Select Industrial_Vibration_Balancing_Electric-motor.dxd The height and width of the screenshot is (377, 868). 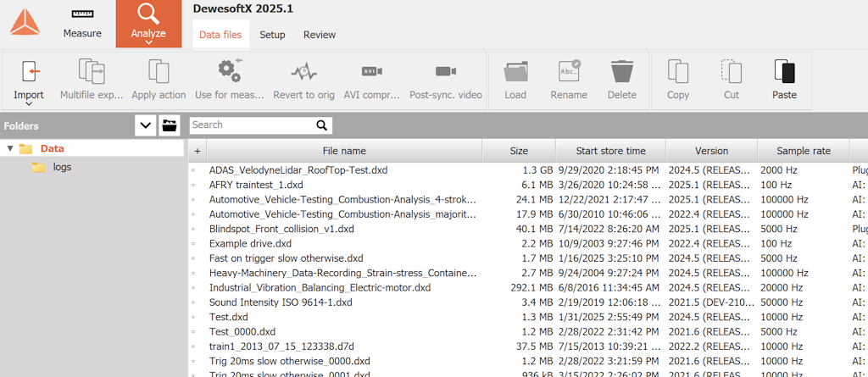coord(320,287)
